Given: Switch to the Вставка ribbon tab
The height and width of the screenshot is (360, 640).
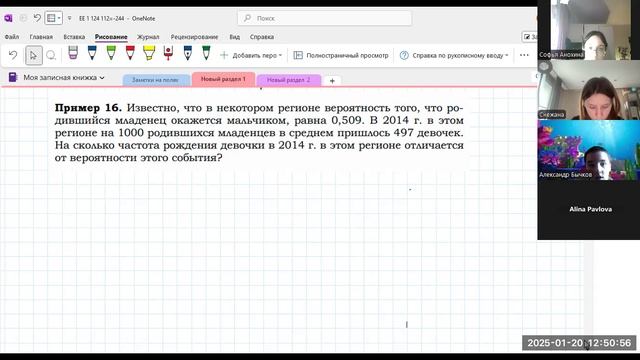Looking at the screenshot, I should [x=74, y=37].
